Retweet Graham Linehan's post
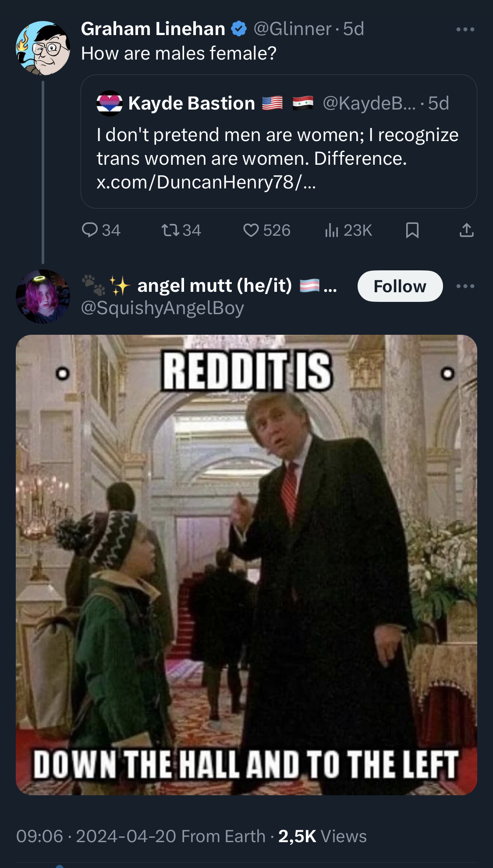The image size is (493, 868). pyautogui.click(x=181, y=230)
